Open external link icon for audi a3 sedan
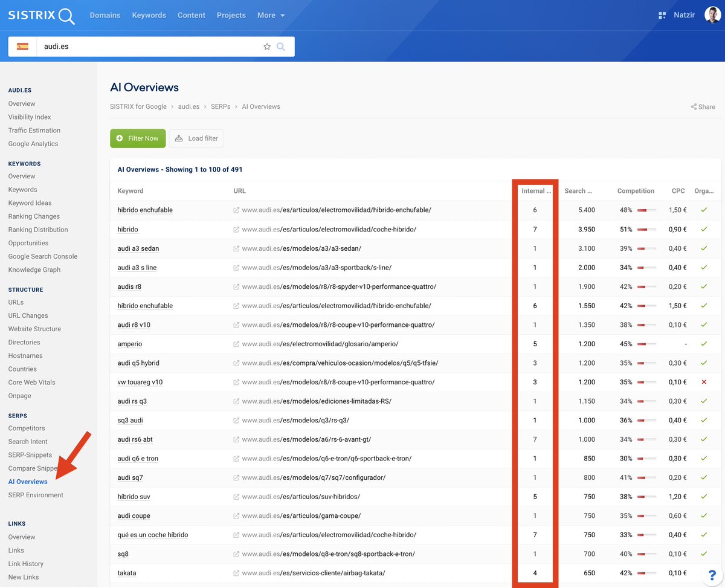This screenshot has width=725, height=588. [236, 248]
